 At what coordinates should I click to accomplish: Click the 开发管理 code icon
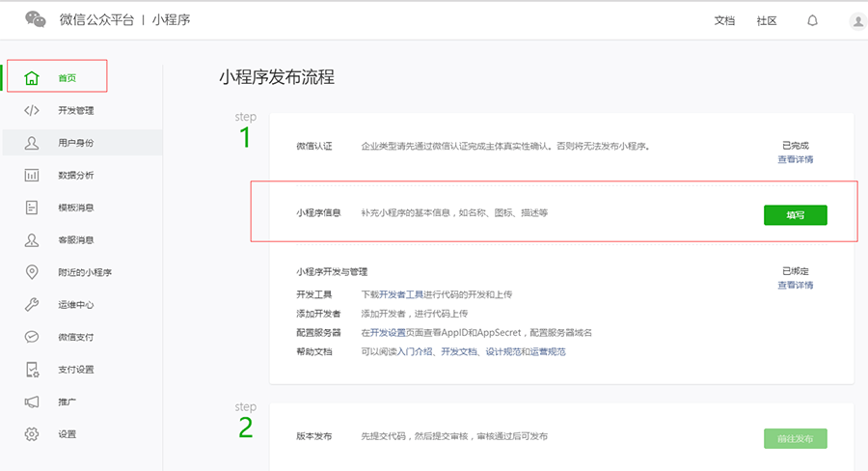click(32, 110)
